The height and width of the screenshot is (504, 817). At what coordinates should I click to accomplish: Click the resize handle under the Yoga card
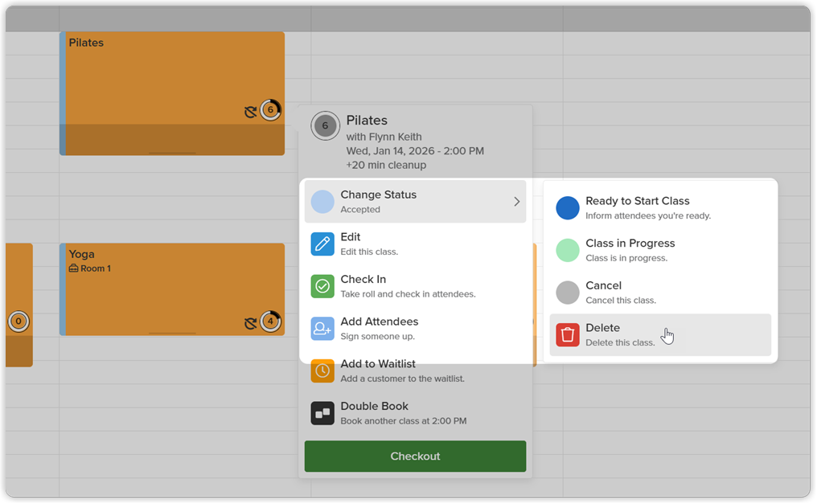tap(172, 334)
